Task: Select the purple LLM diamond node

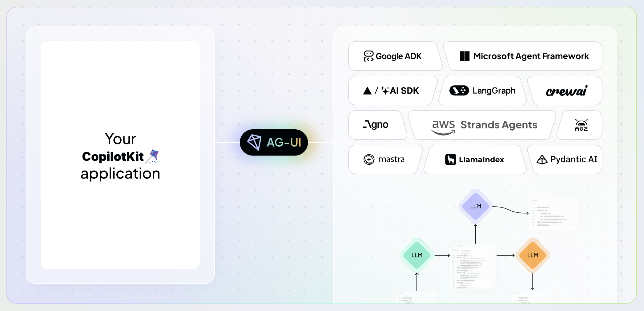Action: pos(476,206)
